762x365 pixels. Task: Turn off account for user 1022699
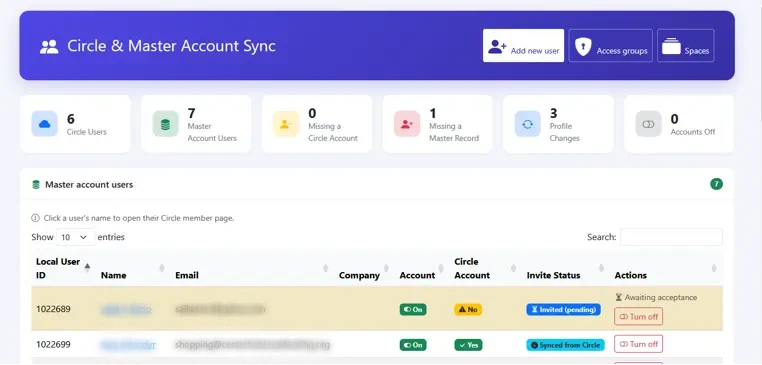coord(639,344)
